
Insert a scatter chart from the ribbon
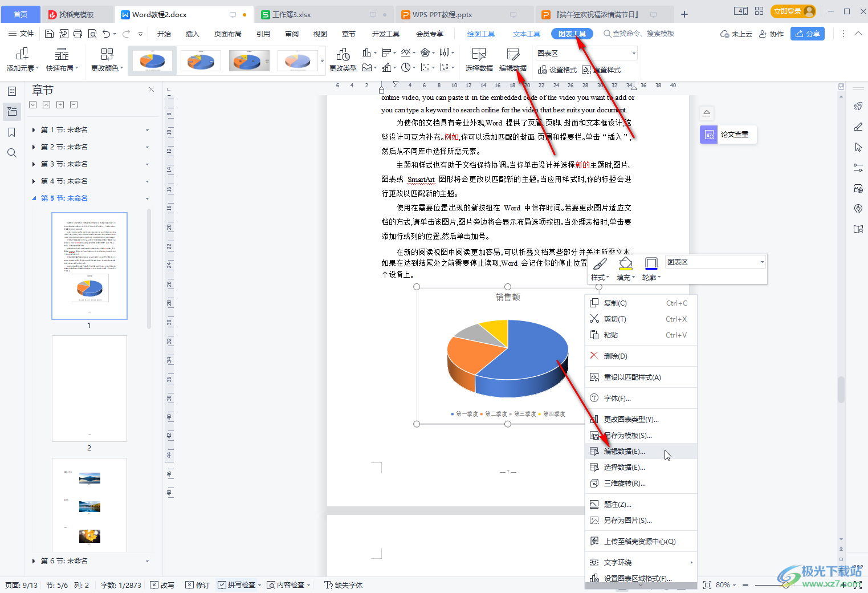coord(425,67)
